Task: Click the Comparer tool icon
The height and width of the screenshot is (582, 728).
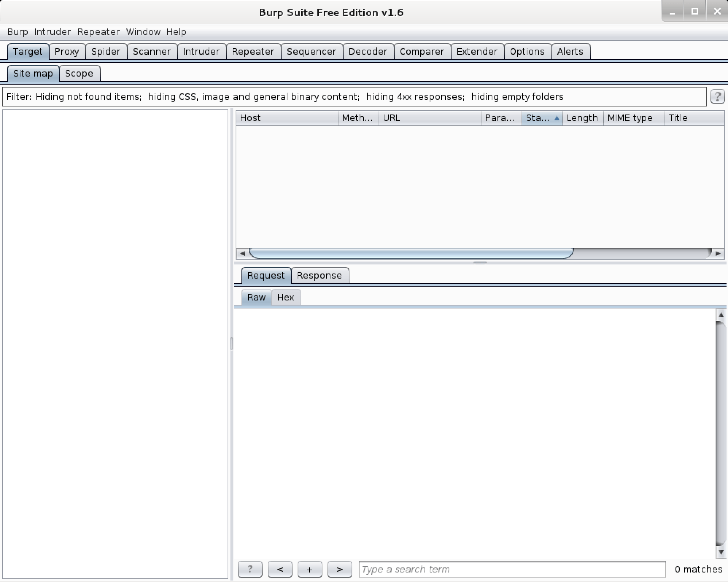Action: [x=422, y=51]
